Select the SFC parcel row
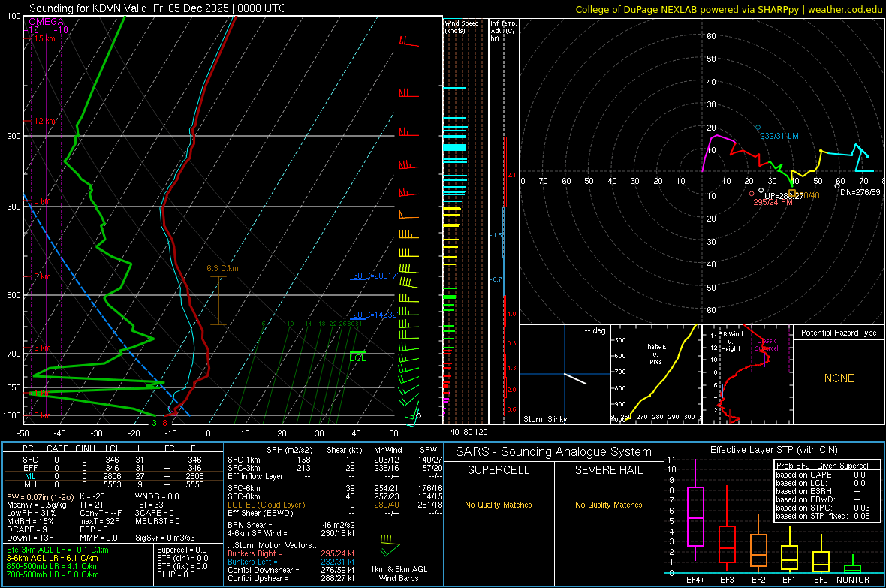 pos(113,460)
